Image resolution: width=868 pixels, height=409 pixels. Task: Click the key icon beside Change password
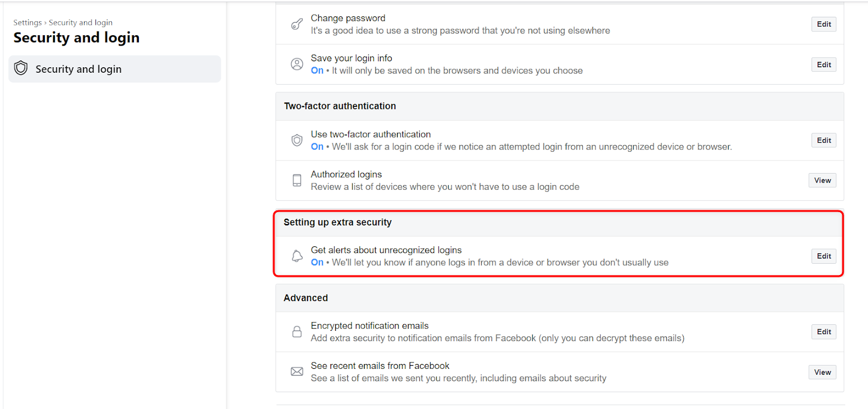(x=297, y=24)
